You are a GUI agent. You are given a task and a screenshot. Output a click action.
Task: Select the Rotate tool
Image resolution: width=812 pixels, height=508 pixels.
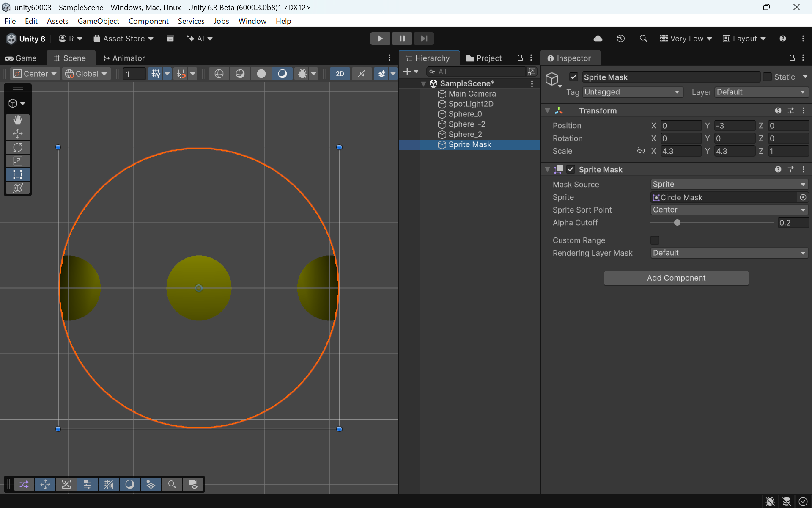[18, 147]
